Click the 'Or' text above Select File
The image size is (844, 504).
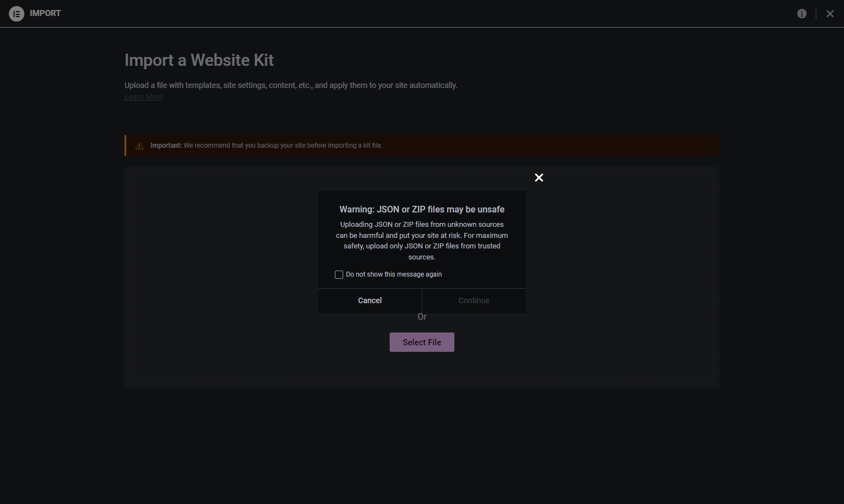422,317
